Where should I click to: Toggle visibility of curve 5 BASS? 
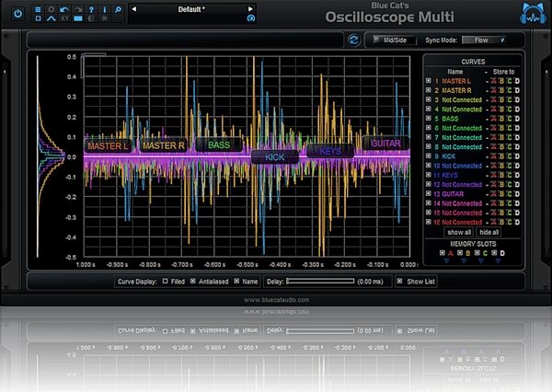coord(429,119)
